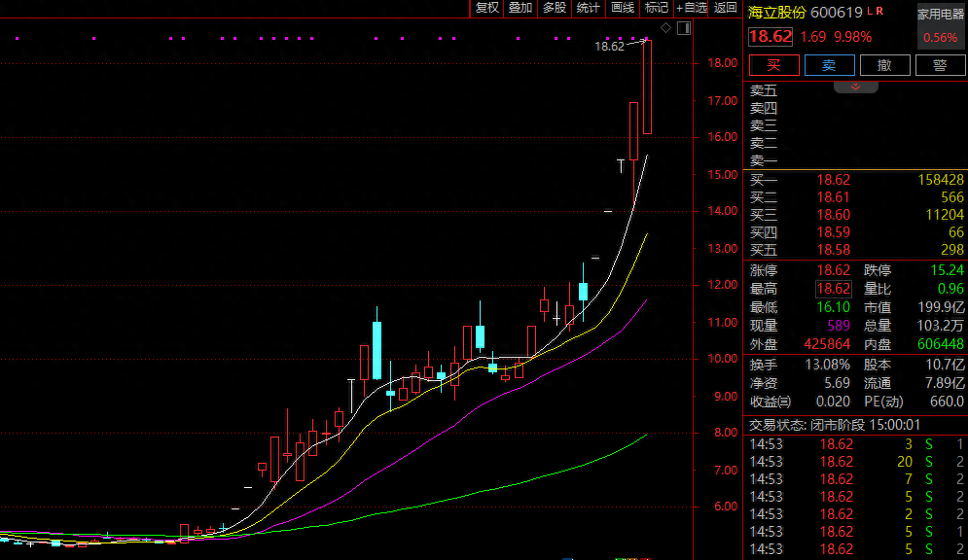Select the 买一 bid price 18.62

coord(834,180)
